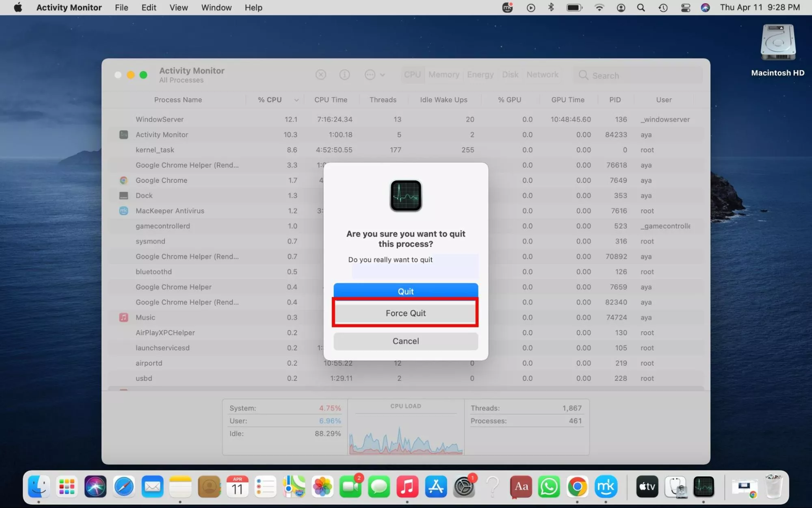Image resolution: width=812 pixels, height=508 pixels.
Task: Open the % CPU sort dropdown chevron
Action: tap(296, 100)
